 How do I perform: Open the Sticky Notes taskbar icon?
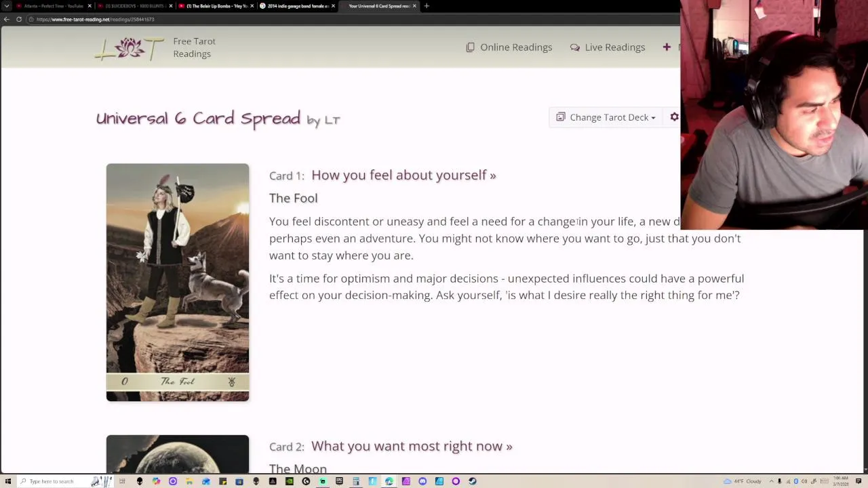pos(223,481)
